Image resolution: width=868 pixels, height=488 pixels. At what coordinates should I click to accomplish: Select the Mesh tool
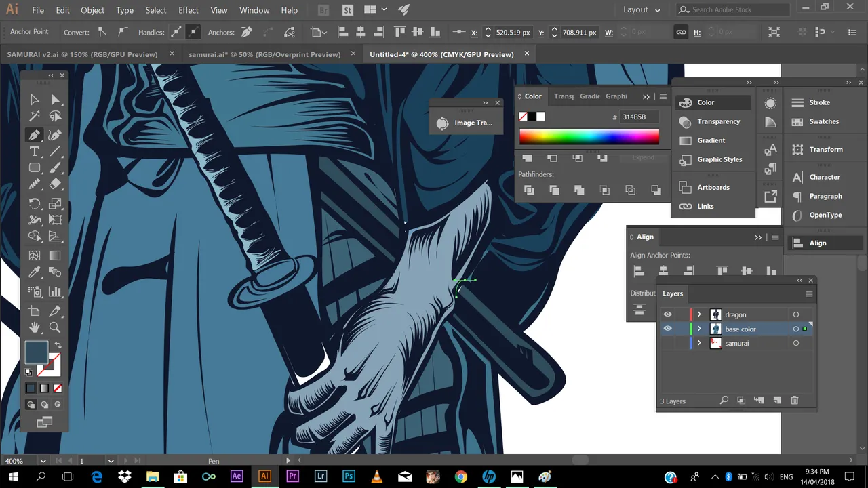click(x=35, y=256)
